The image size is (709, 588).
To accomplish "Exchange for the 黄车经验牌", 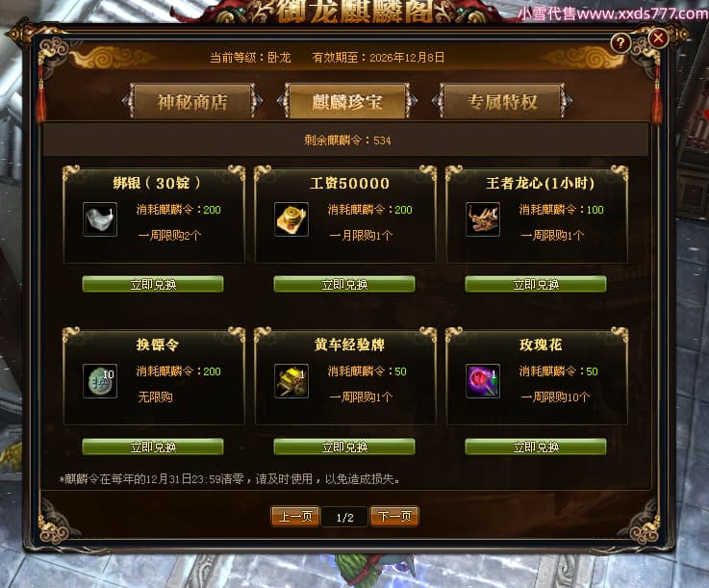I will [x=344, y=447].
